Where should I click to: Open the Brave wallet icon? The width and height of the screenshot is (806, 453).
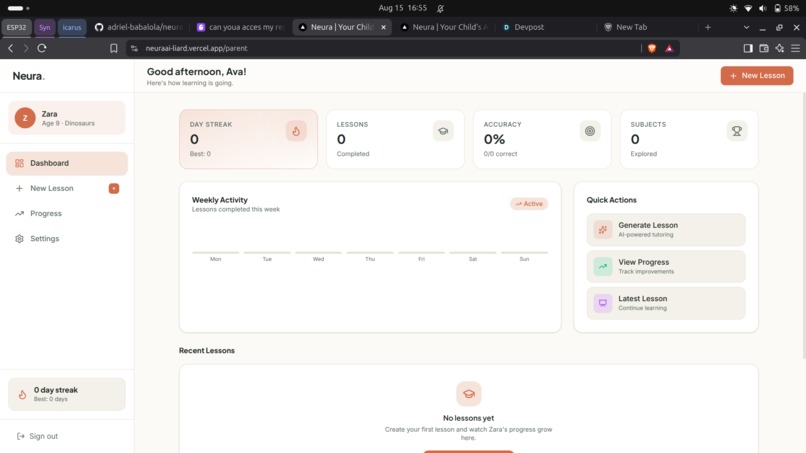764,48
